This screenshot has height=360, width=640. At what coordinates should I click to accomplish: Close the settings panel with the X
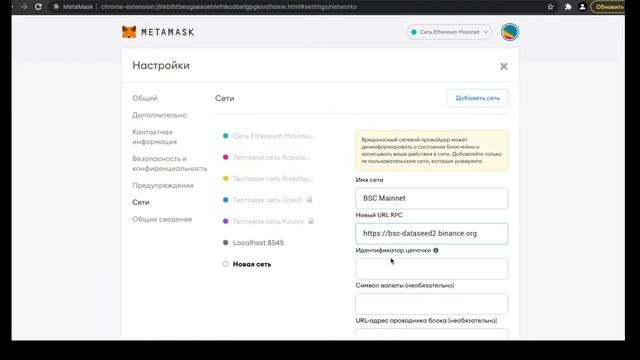tap(504, 66)
